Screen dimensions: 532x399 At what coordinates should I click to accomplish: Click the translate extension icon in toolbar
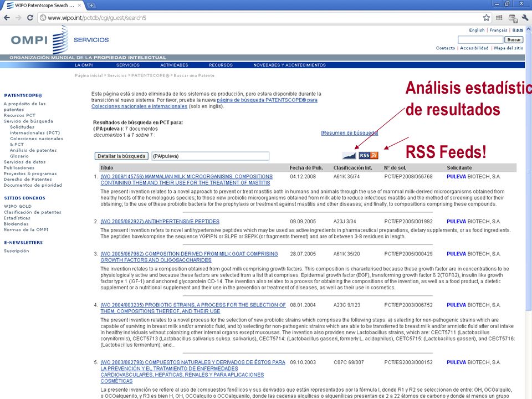513,18
